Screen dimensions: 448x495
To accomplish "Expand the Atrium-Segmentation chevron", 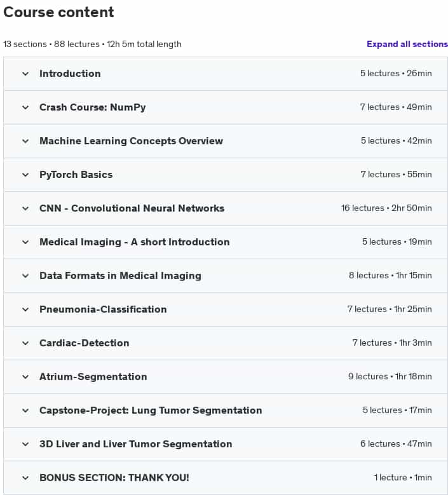I will [x=25, y=377].
